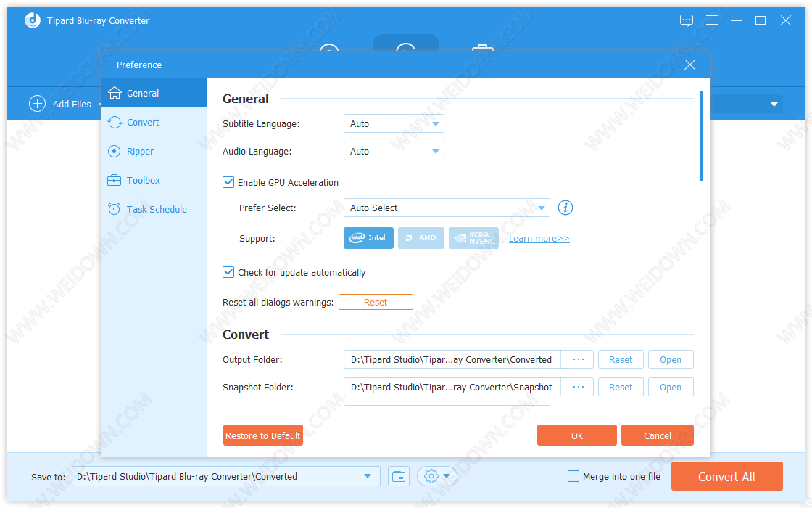The width and height of the screenshot is (812, 508).
Task: Follow the Learn more>> link
Action: click(539, 239)
